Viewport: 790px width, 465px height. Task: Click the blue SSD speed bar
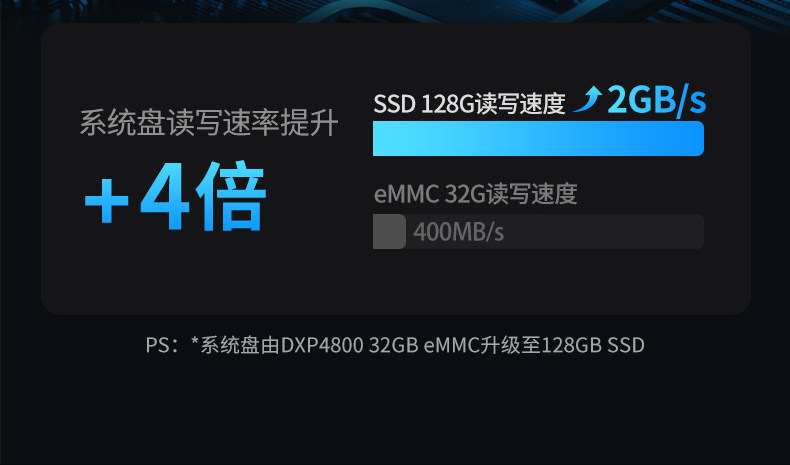[538, 138]
